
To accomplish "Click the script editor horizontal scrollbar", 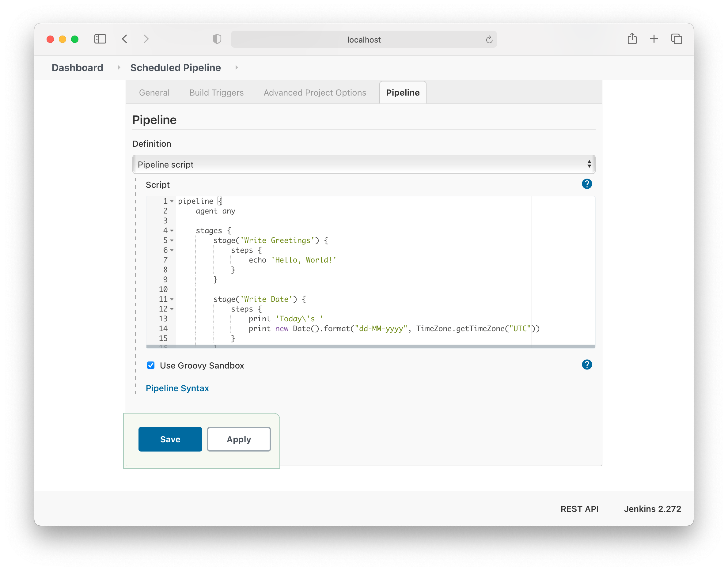I will [x=368, y=347].
